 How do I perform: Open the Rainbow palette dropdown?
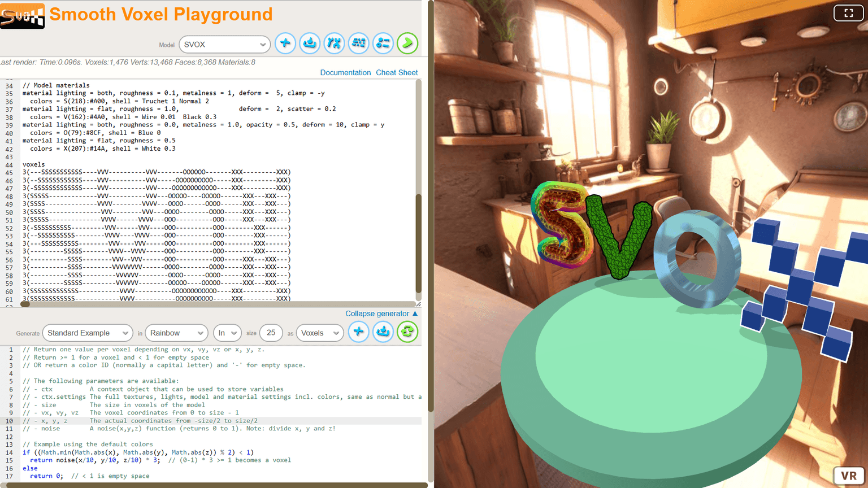pyautogui.click(x=176, y=333)
